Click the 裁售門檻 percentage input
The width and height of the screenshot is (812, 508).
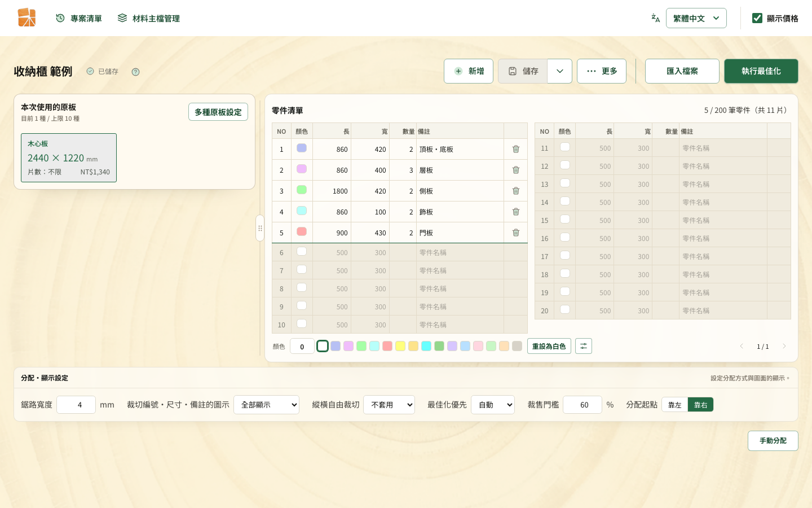[582, 405]
